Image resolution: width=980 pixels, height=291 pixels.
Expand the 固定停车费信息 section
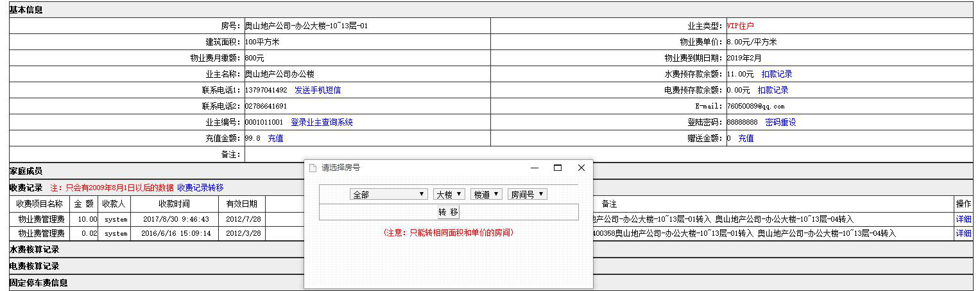click(492, 283)
